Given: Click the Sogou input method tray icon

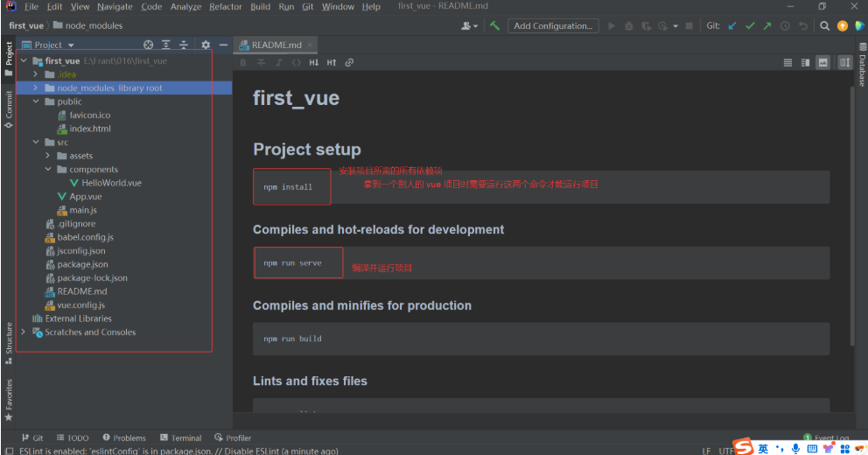Looking at the screenshot, I should [744, 447].
